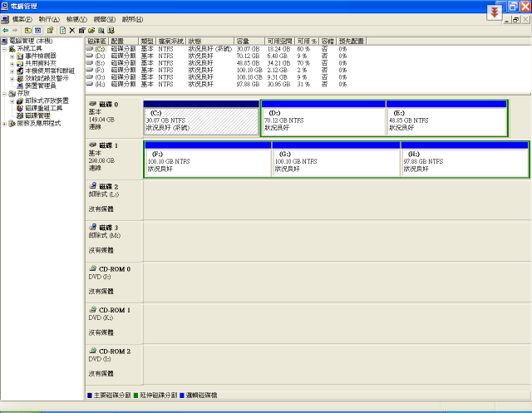Click the Up one level folder icon

(x=28, y=31)
